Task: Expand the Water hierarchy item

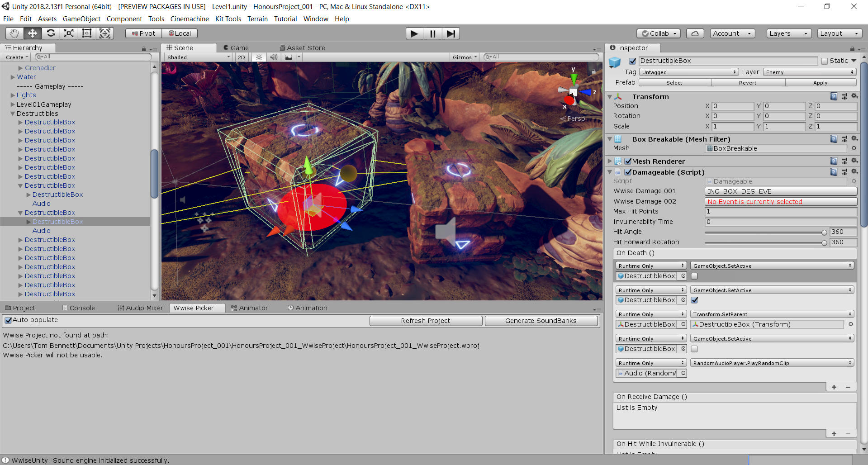Action: (13, 77)
